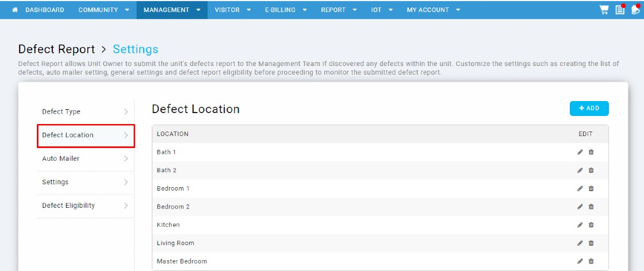Delete the Kitchen location
The width and height of the screenshot is (644, 271).
click(591, 224)
